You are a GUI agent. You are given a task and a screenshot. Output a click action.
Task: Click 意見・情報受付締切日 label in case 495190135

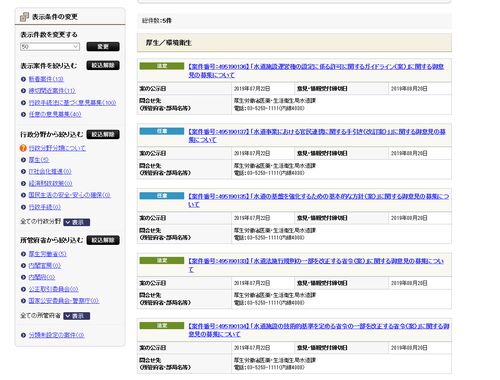[322, 218]
